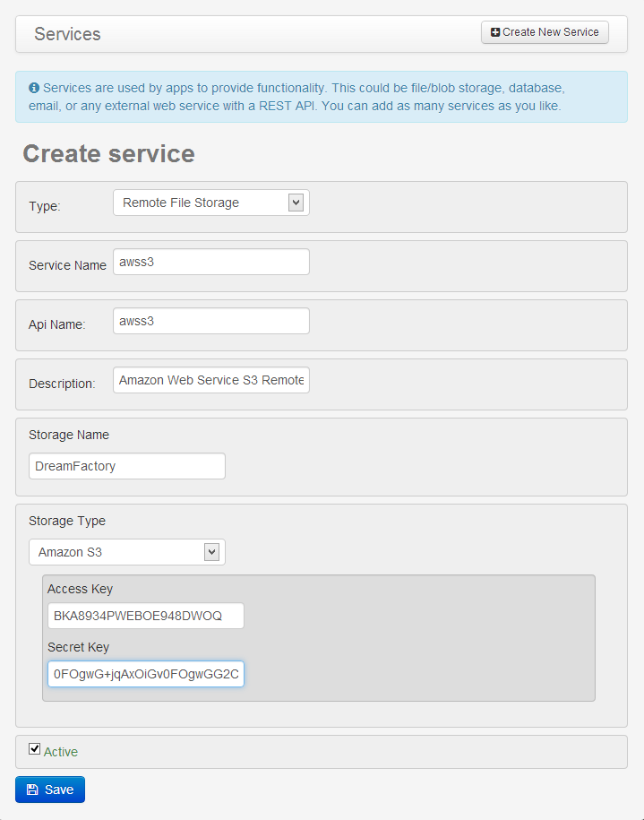Viewport: 644px width, 820px height.
Task: Uncheck the Active checkbox
Action: pyautogui.click(x=35, y=749)
